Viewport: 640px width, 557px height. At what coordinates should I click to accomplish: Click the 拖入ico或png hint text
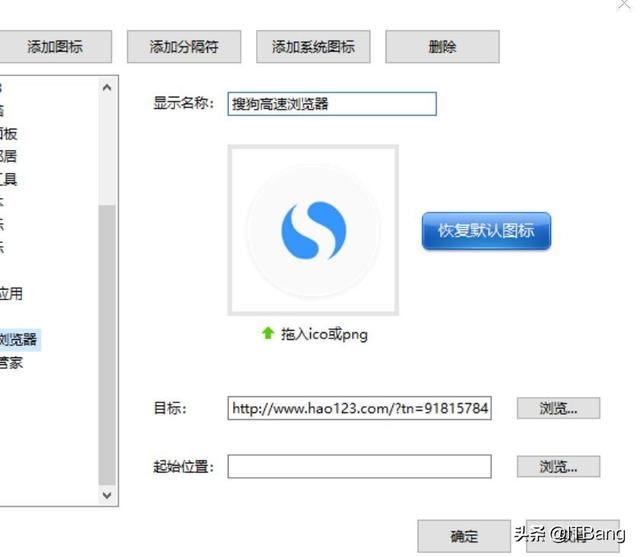click(x=324, y=334)
